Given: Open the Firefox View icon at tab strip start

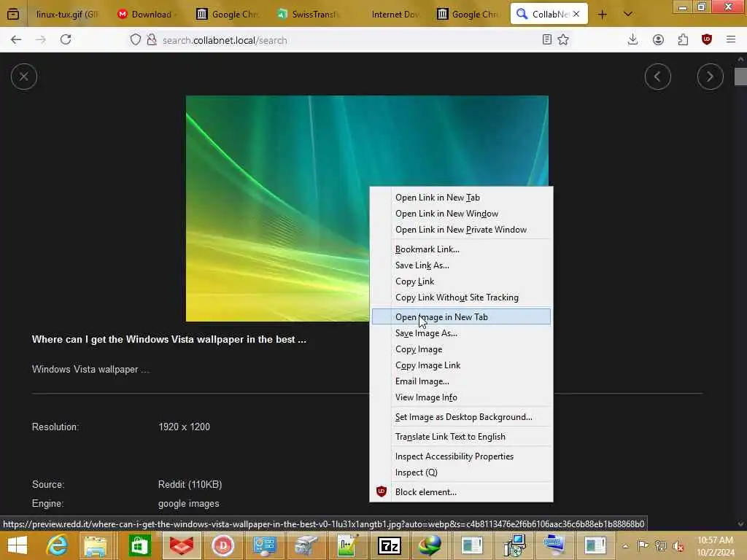Looking at the screenshot, I should pos(13,15).
